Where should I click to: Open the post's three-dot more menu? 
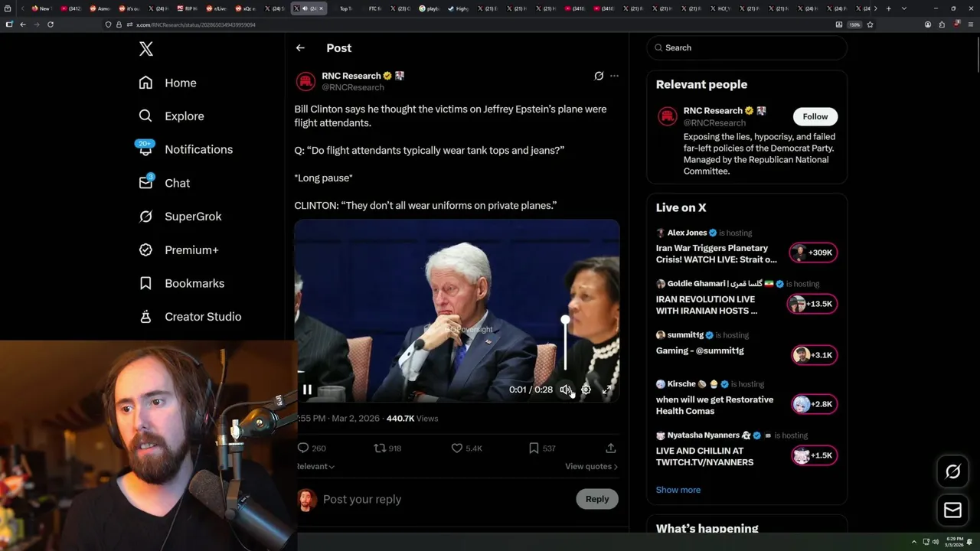[x=614, y=76]
